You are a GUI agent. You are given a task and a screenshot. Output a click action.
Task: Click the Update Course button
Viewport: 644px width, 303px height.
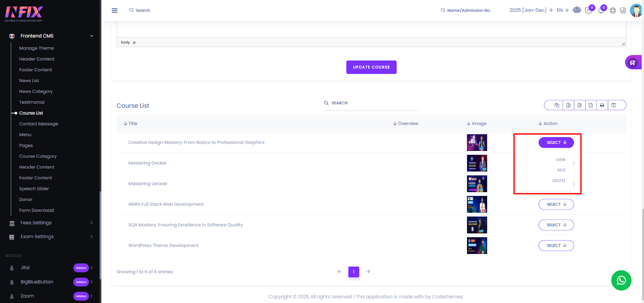click(x=371, y=67)
